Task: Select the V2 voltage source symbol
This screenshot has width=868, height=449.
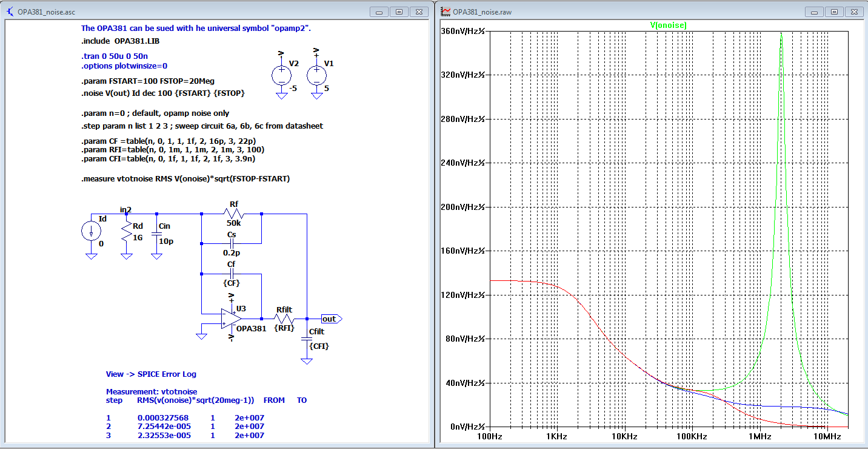Action: pos(281,75)
